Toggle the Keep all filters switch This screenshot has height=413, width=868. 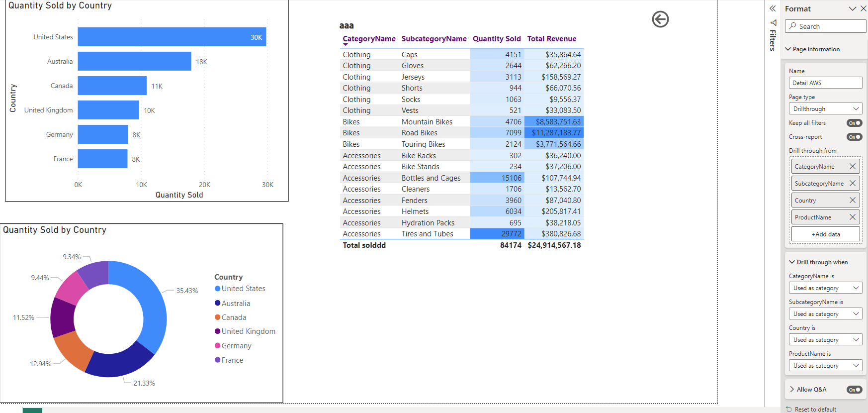(x=854, y=123)
